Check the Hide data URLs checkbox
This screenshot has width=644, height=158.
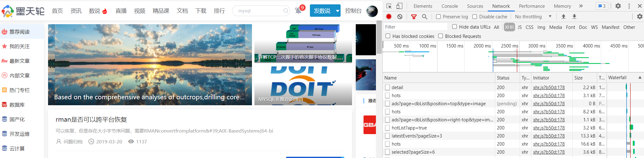[x=454, y=27]
